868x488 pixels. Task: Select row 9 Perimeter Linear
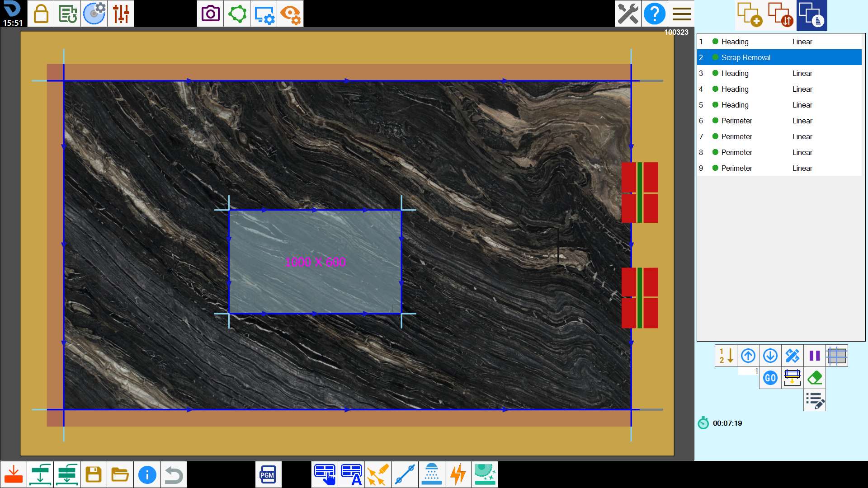pos(779,168)
